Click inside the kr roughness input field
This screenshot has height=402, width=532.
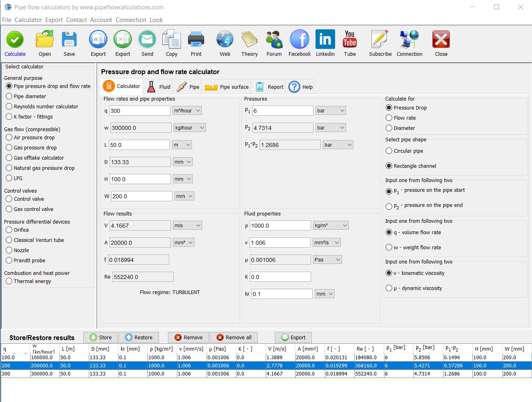pos(281,294)
